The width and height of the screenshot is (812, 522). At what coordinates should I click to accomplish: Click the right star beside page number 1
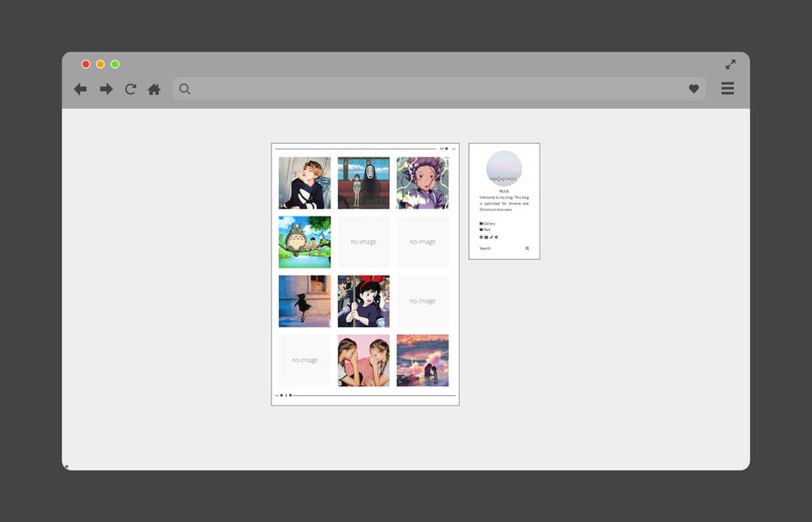coord(291,395)
